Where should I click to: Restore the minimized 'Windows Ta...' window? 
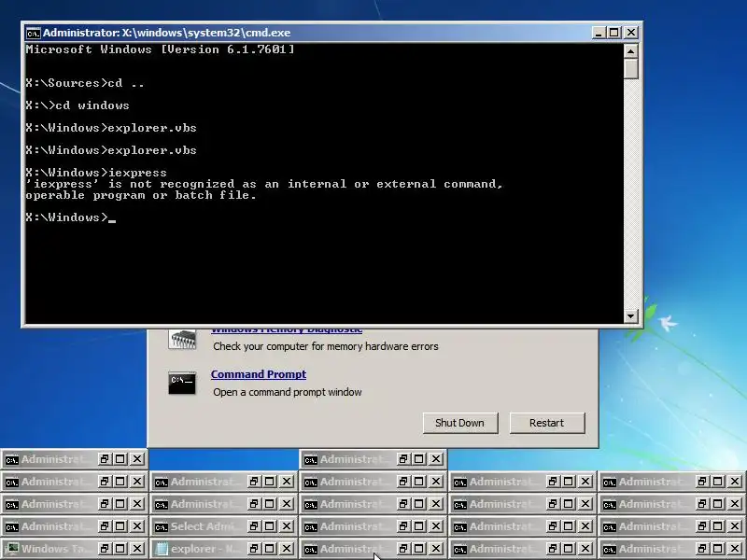[x=105, y=549]
